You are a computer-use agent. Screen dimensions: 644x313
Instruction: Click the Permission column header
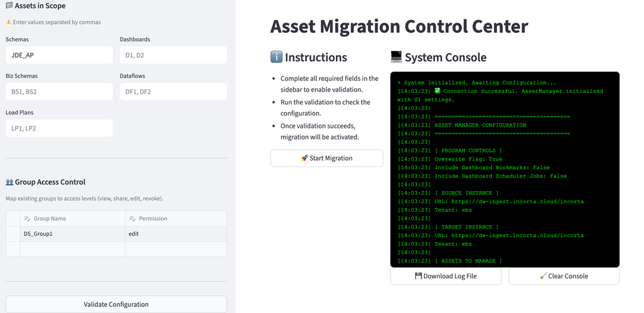click(176, 219)
